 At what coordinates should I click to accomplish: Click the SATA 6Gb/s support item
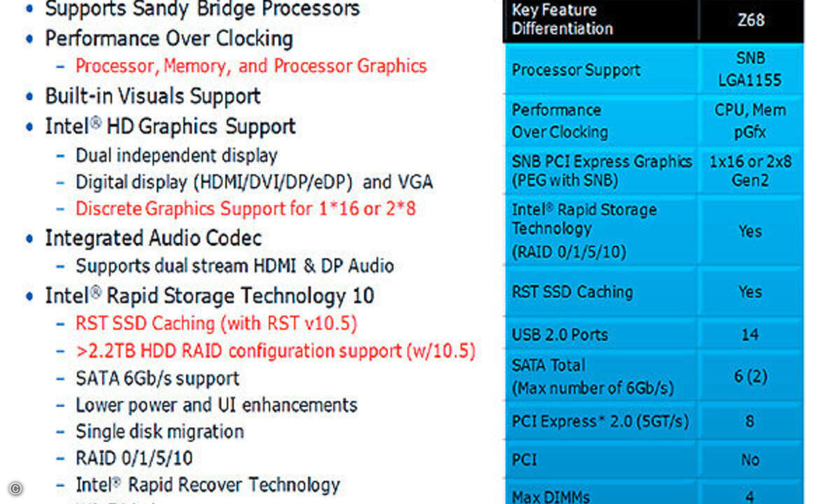(157, 379)
